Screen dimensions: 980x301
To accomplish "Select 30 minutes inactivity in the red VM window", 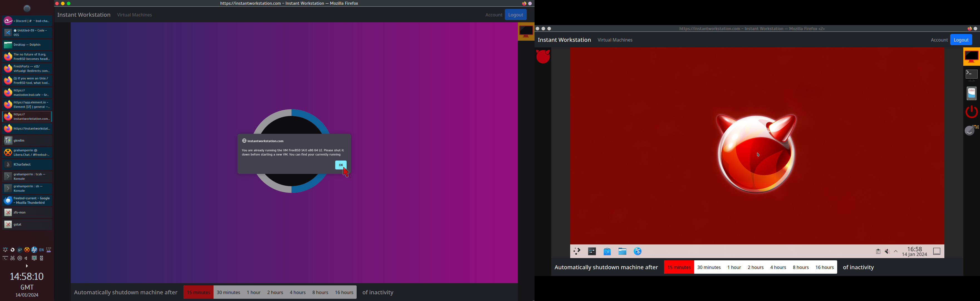I will click(708, 268).
